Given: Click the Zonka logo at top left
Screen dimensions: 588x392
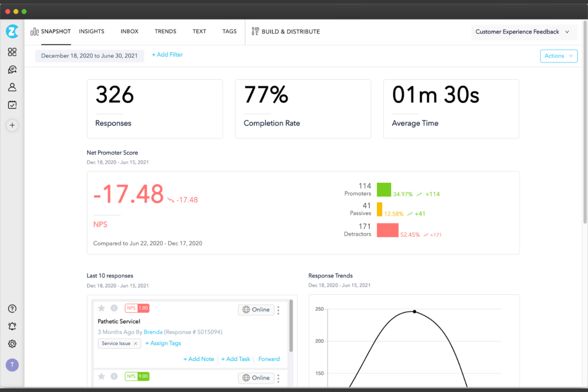Looking at the screenshot, I should (x=12, y=32).
